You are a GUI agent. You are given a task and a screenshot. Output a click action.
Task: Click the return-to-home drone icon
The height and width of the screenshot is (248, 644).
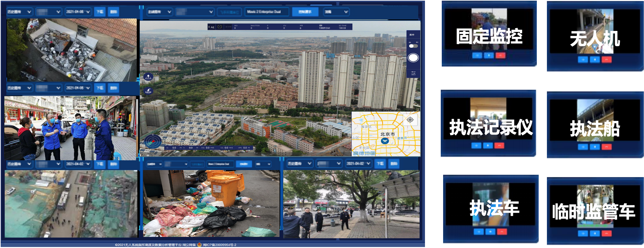148,91
